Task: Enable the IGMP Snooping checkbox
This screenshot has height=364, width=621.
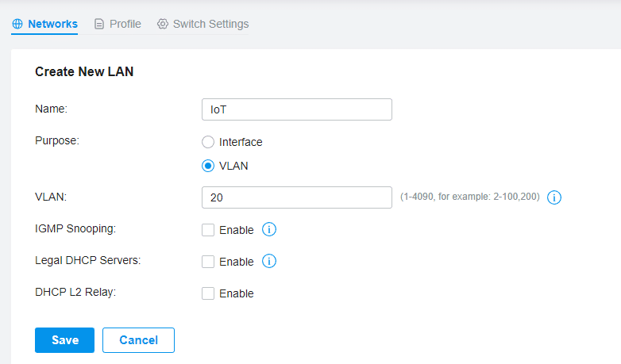Action: pyautogui.click(x=208, y=230)
